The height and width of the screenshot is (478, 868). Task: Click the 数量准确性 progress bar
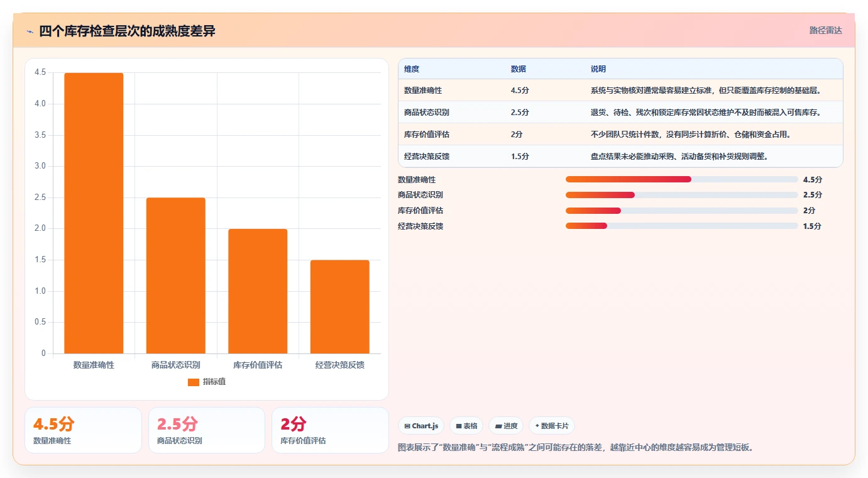[682, 179]
